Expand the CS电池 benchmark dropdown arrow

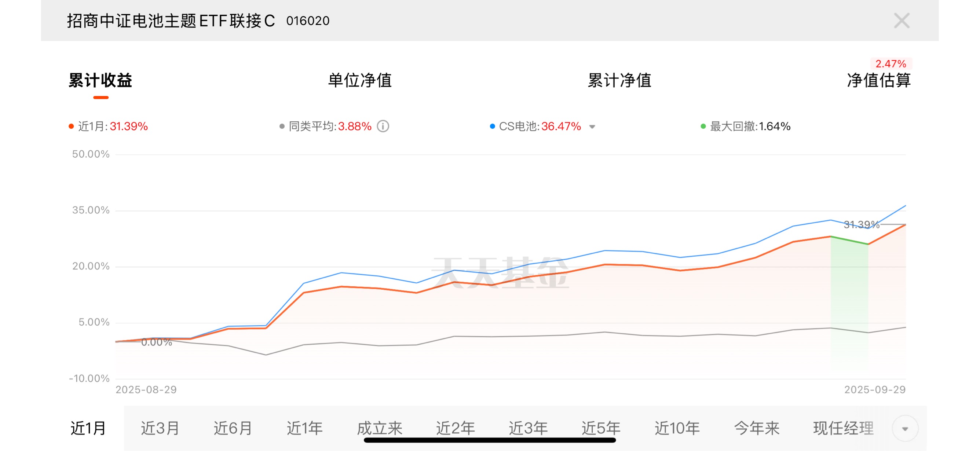(x=592, y=126)
